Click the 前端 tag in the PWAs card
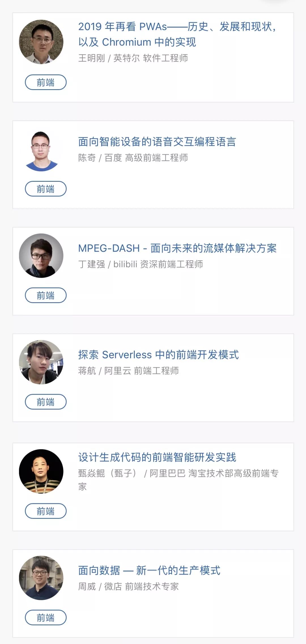 click(46, 82)
